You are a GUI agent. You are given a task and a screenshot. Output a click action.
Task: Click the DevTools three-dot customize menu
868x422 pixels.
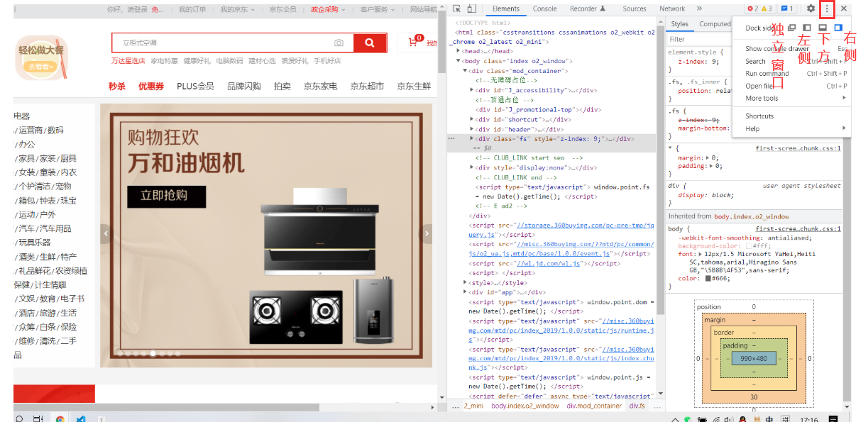coord(827,9)
